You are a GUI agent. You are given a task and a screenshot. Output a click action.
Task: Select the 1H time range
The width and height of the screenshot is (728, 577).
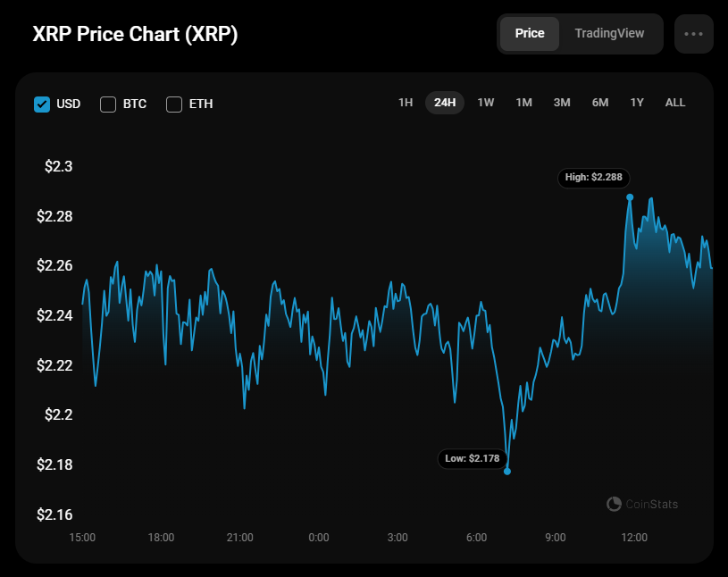point(406,103)
